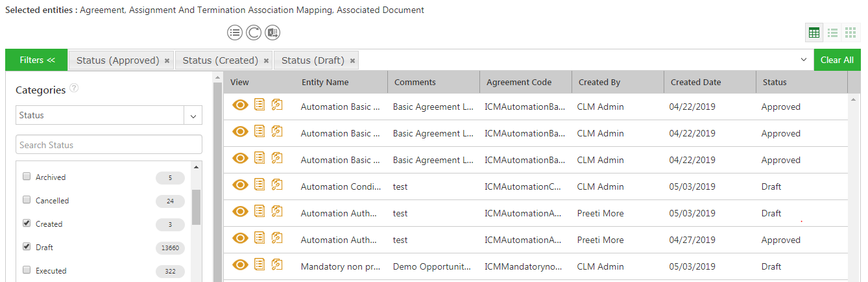Viewport: 868px width, 282px height.
Task: Collapse the Filters panel
Action: 37,60
